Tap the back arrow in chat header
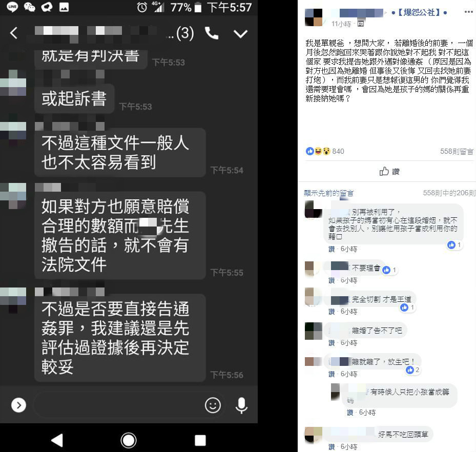Image resolution: width=476 pixels, height=452 pixels. click(x=14, y=33)
